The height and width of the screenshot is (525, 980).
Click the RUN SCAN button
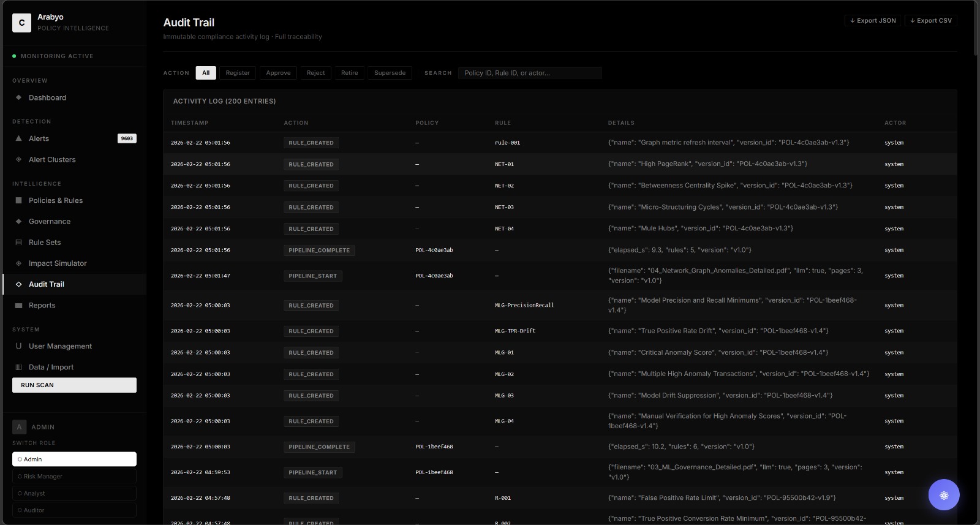pos(74,385)
